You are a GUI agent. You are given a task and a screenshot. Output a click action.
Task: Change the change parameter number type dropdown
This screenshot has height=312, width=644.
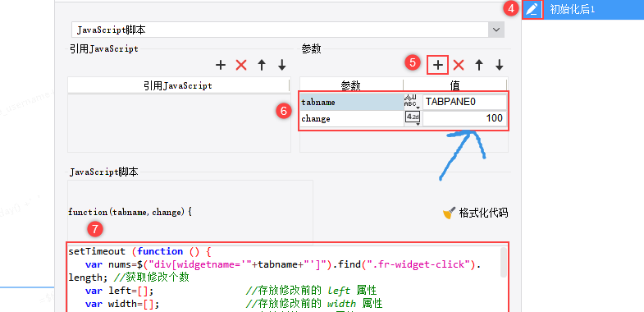[413, 118]
